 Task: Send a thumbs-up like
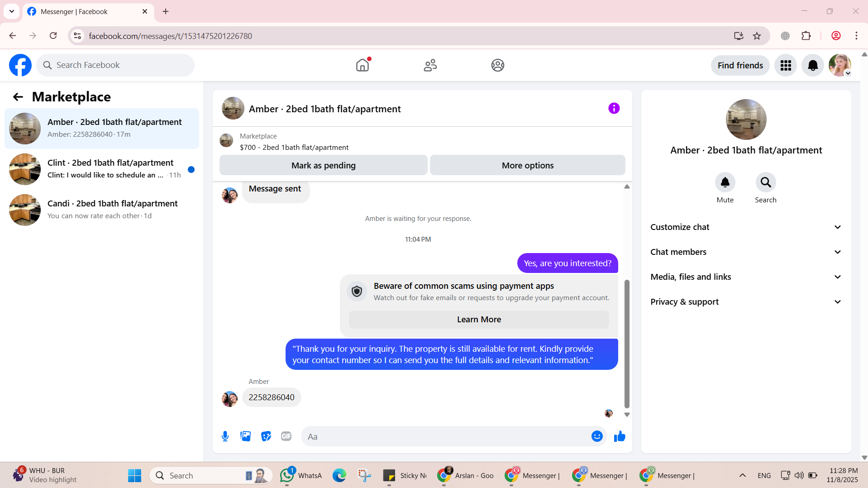(620, 436)
